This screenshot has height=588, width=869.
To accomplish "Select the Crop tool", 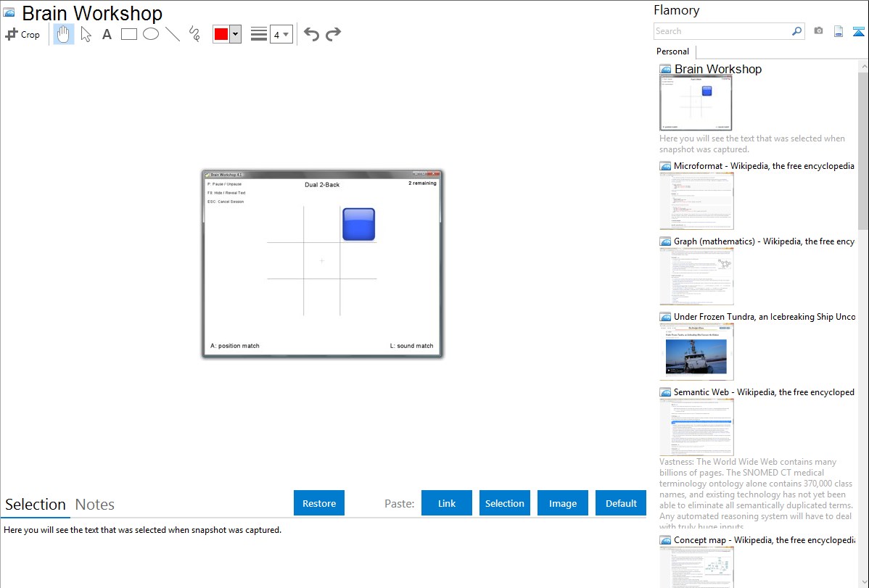I will tap(22, 34).
